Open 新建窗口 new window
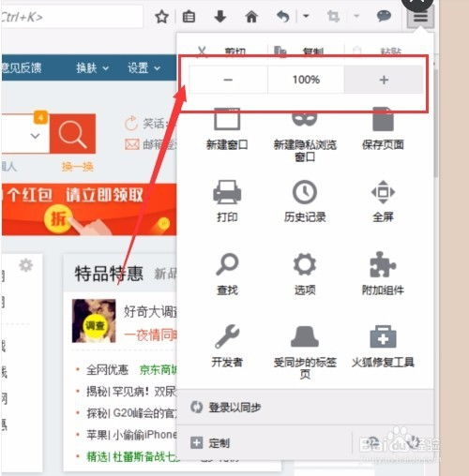Viewport: 469px width, 476px height. coord(227,129)
